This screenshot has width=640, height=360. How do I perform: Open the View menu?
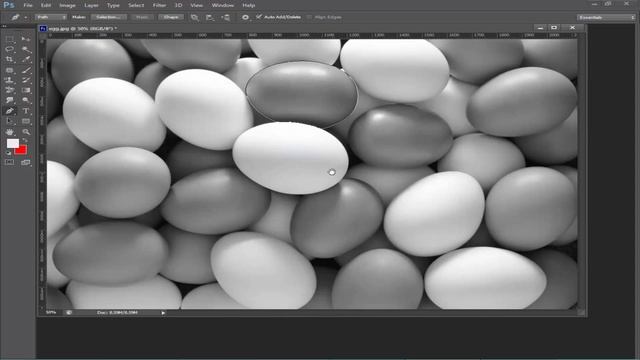pos(196,5)
